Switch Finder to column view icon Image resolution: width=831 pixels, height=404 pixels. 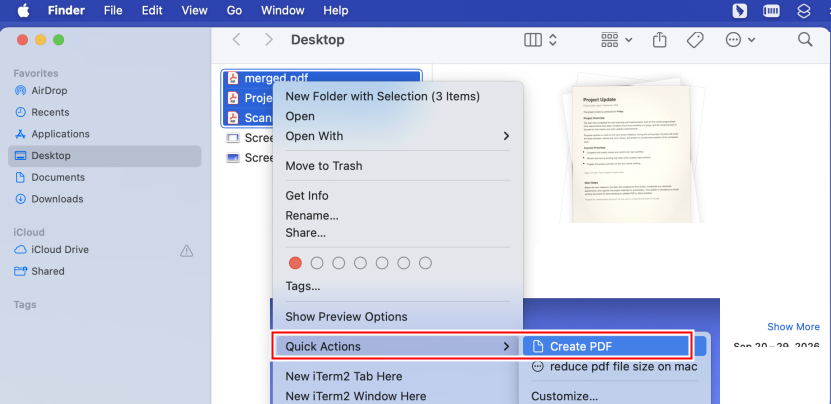[x=533, y=40]
